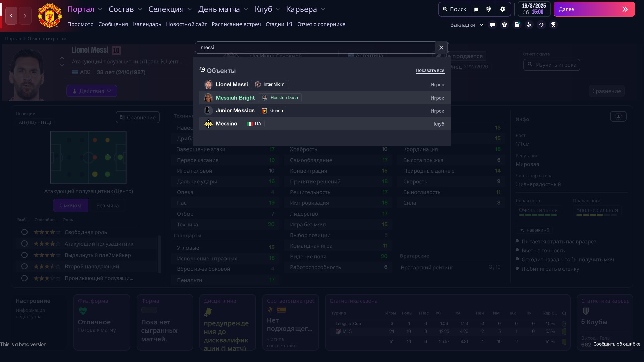Open the trophy bookmark shortcut
644x362 pixels.
[553, 25]
